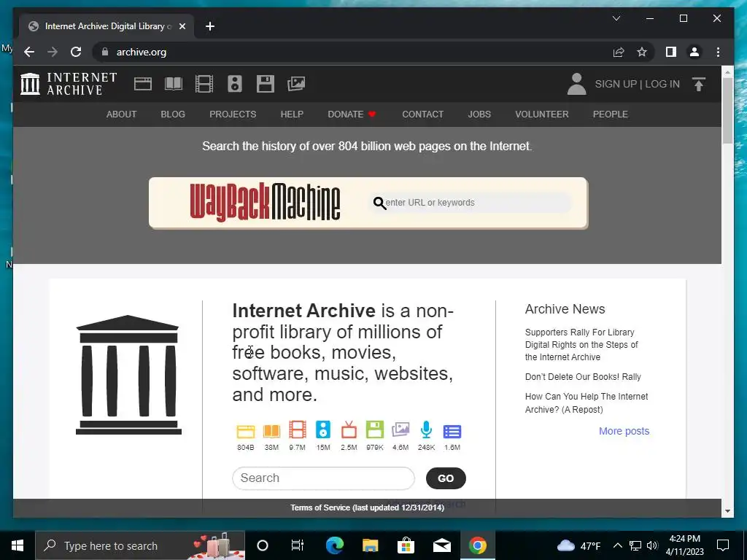Bookmark this page with star icon
The height and width of the screenshot is (560, 747).
(642, 52)
